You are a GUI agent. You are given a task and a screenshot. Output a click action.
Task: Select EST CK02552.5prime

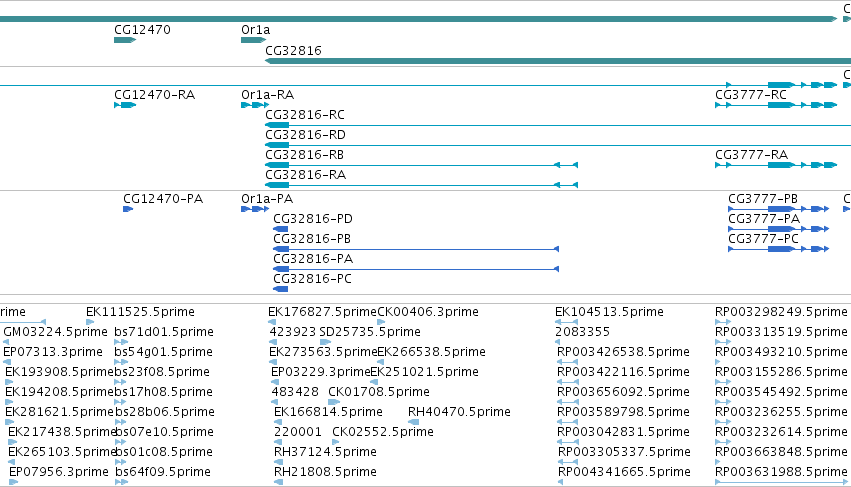click(383, 432)
